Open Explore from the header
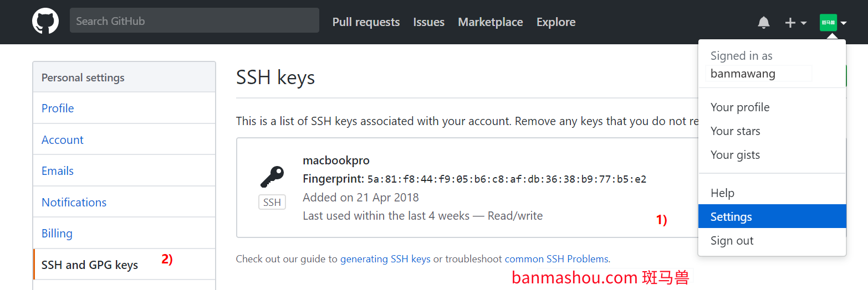 click(556, 22)
